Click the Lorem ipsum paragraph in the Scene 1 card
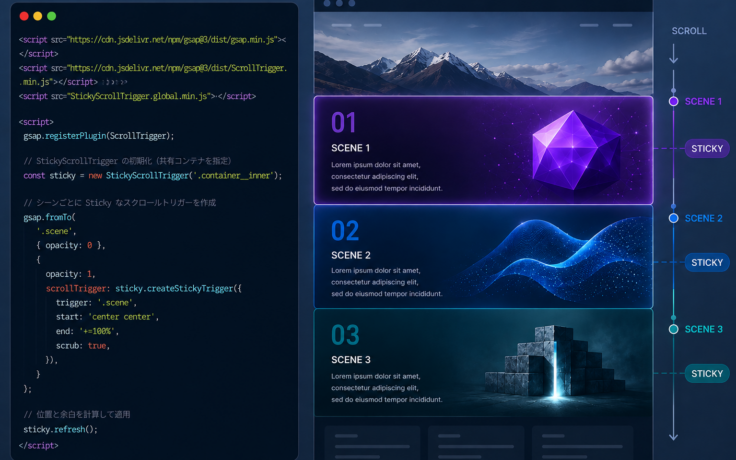736x460 pixels. (x=386, y=176)
